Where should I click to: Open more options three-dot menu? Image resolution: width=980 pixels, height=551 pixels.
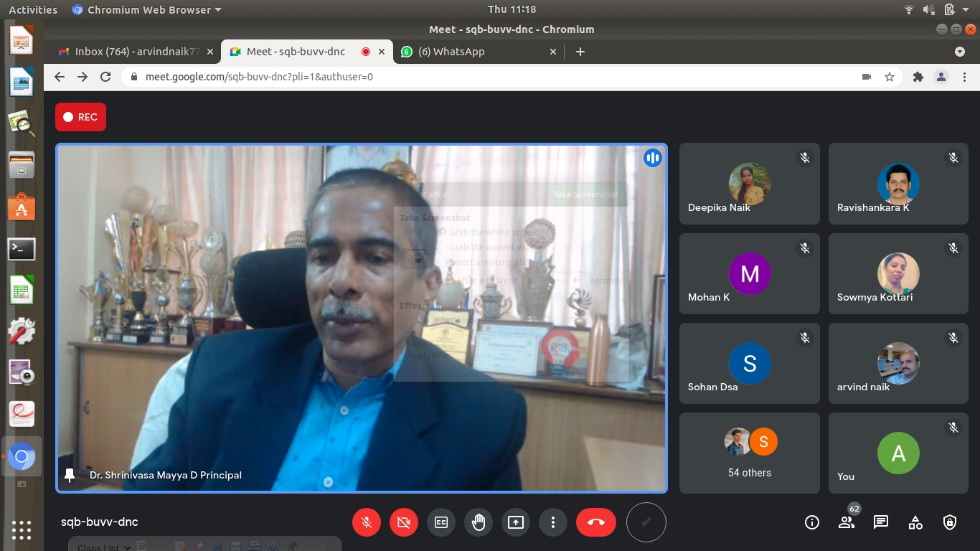(x=553, y=522)
